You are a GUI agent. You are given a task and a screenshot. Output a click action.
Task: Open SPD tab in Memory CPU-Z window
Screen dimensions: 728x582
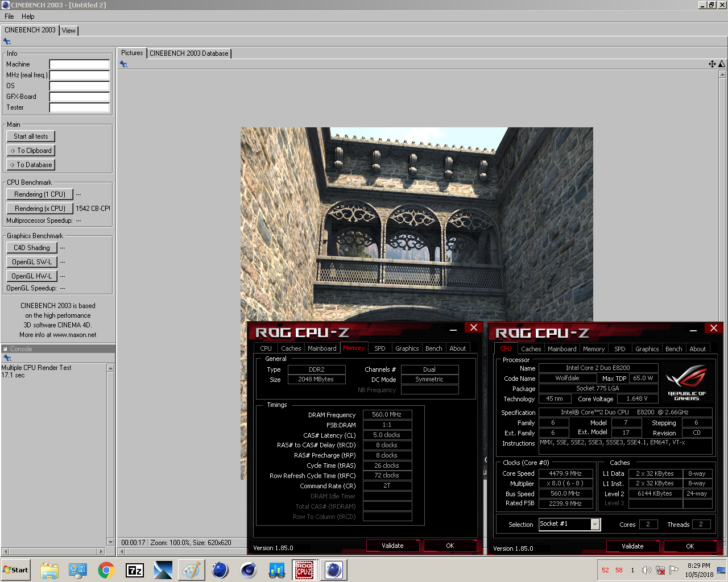380,348
